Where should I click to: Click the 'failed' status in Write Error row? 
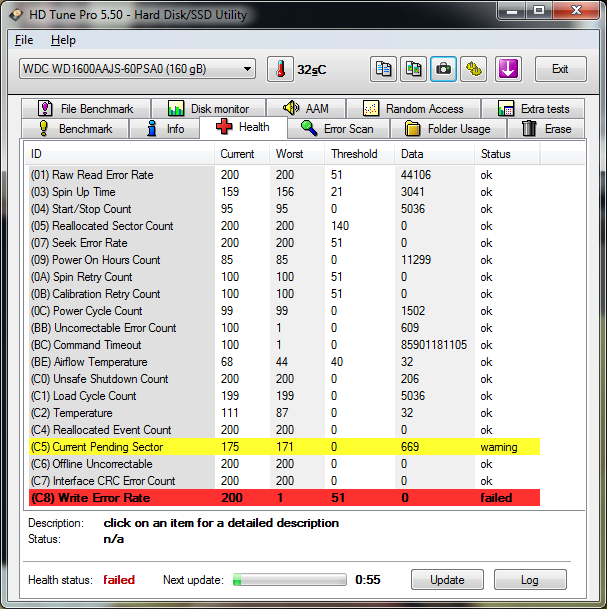click(x=496, y=498)
